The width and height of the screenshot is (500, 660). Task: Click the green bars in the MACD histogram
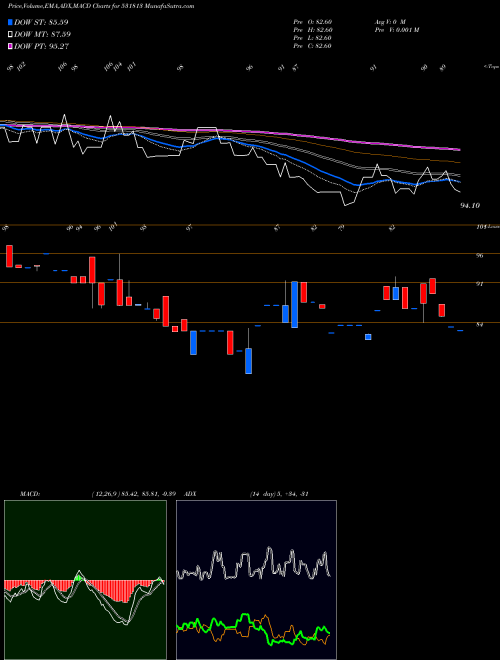click(78, 579)
